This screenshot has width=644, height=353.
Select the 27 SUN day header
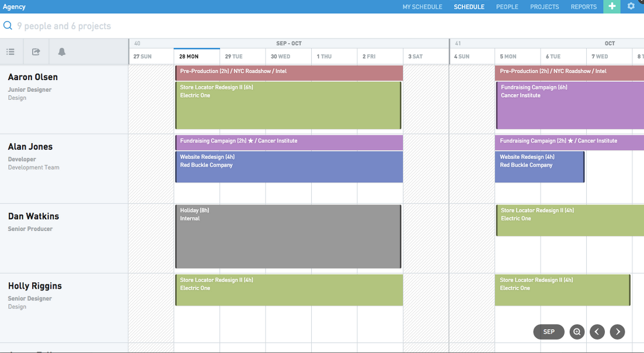(151, 56)
